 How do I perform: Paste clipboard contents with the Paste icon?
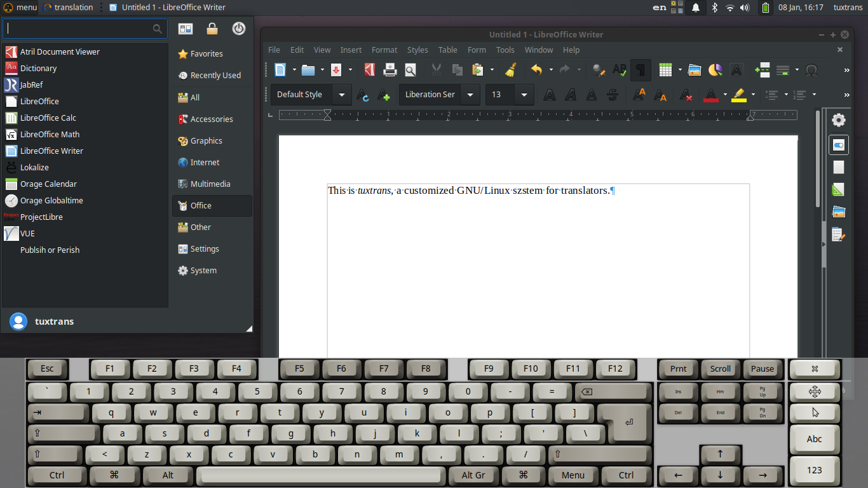477,69
